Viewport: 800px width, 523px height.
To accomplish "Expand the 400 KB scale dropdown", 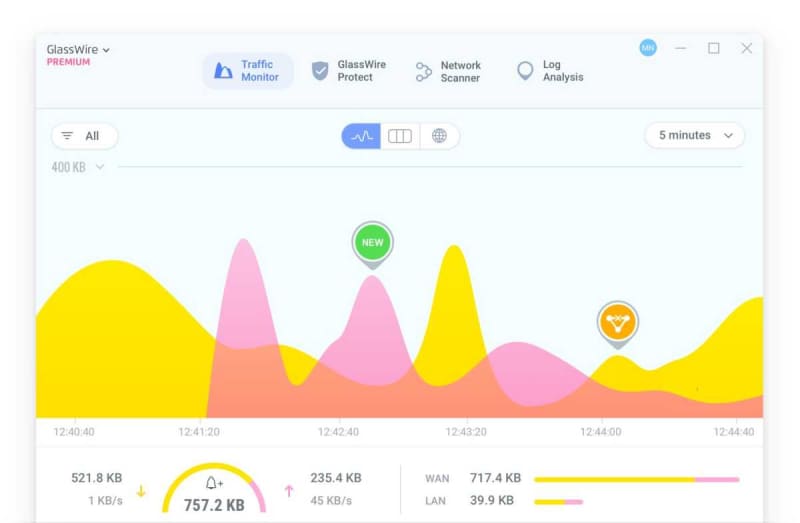I will [x=77, y=167].
